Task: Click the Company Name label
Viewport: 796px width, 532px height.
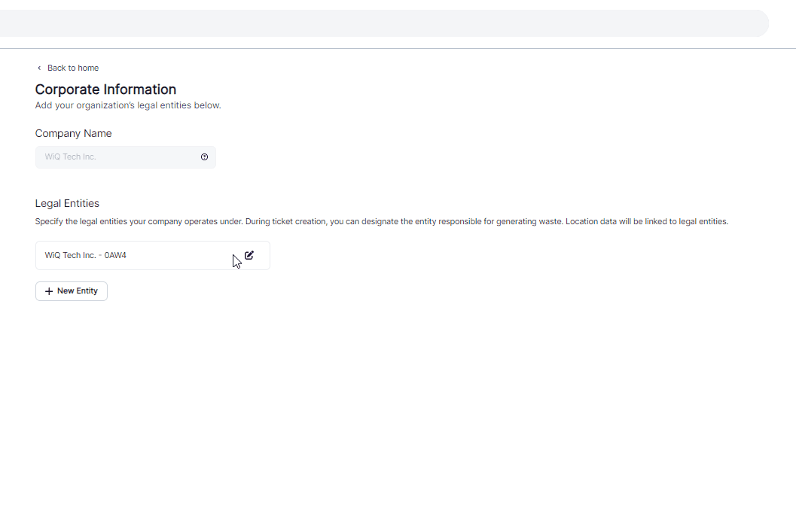Action: (x=73, y=133)
